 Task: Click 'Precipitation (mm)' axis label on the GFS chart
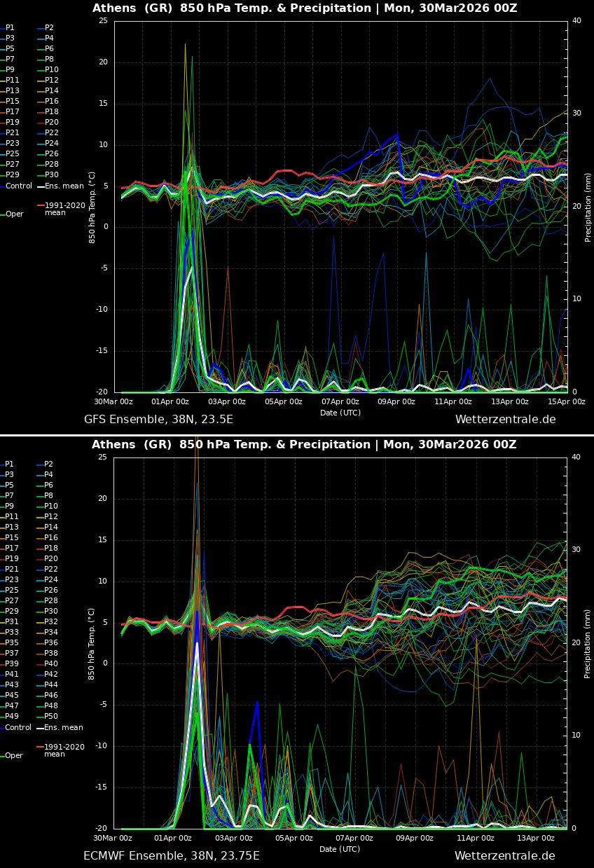(588, 207)
